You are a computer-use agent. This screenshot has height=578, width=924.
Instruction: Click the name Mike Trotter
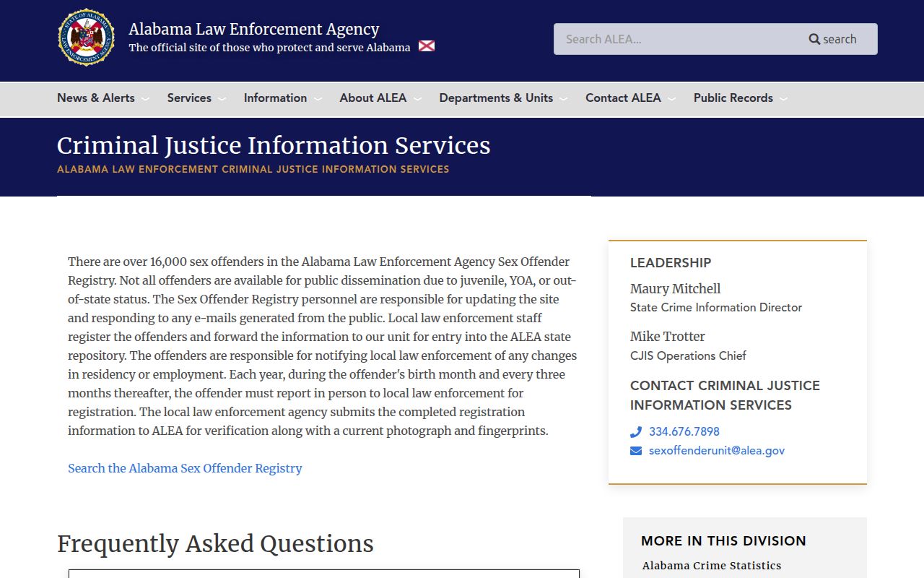(668, 336)
